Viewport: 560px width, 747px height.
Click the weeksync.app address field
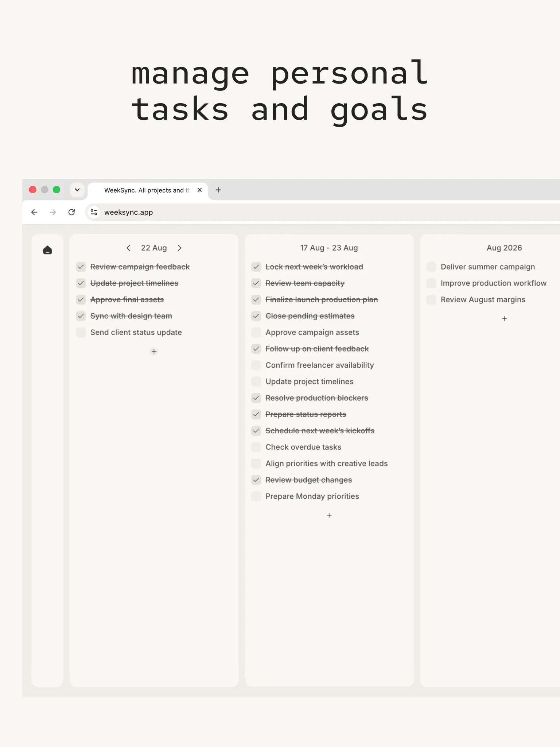(x=323, y=212)
